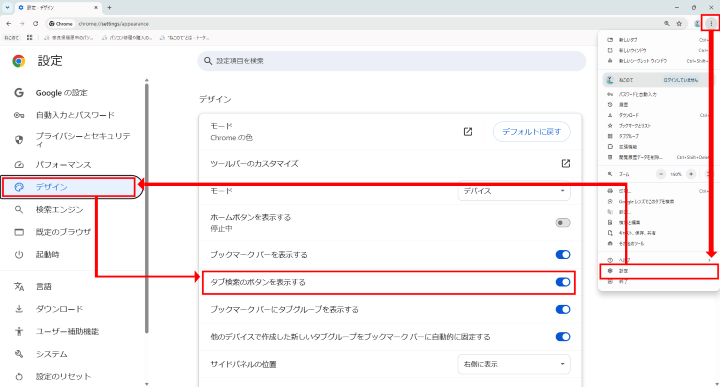
Task: Decrease zoom with the minus button in menu
Action: [x=661, y=174]
